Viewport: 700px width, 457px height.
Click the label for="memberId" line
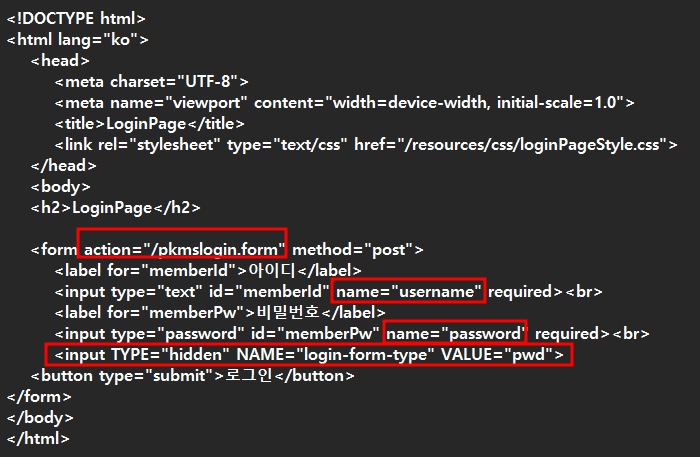pos(208,270)
